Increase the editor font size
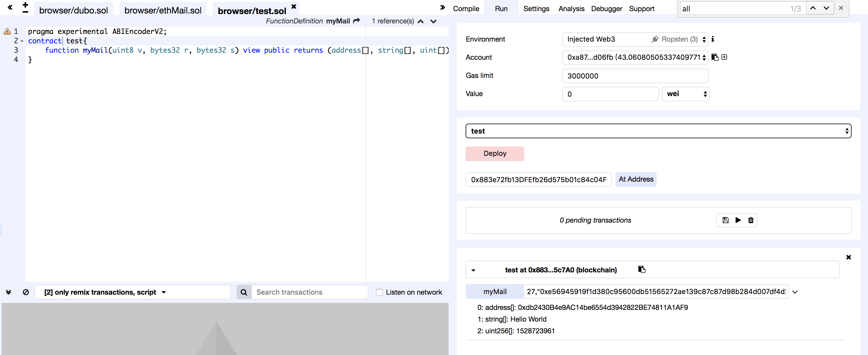Image resolution: width=868 pixels, height=355 pixels. tap(25, 5)
